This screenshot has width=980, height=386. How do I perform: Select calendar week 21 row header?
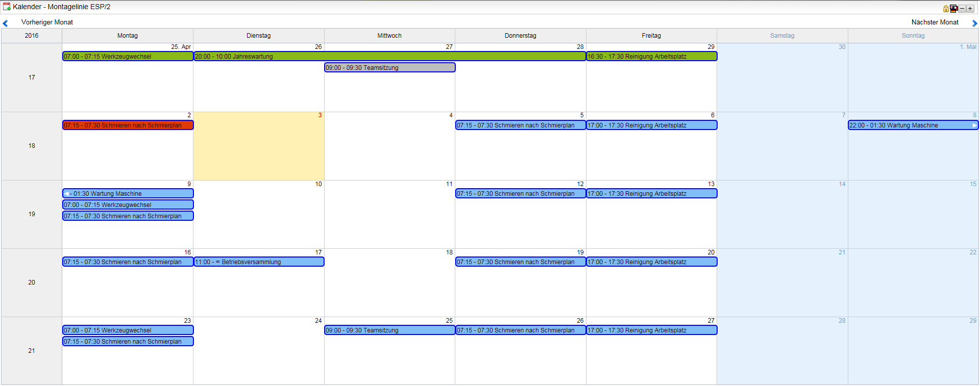tap(32, 351)
